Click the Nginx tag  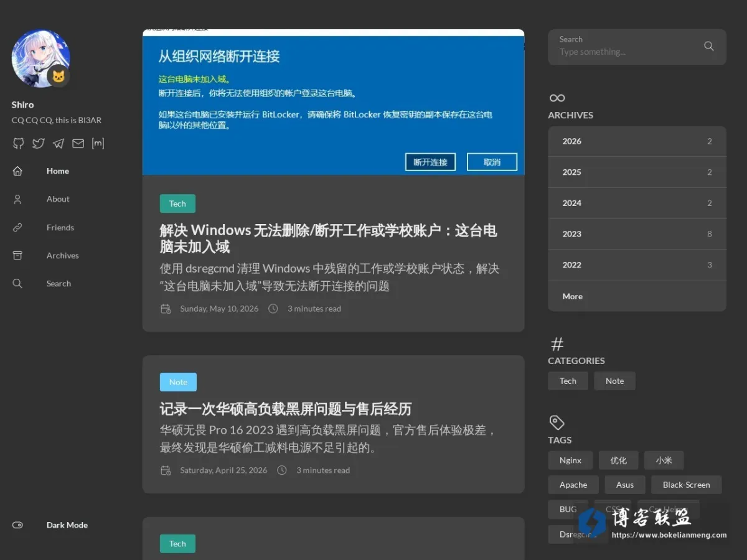570,460
